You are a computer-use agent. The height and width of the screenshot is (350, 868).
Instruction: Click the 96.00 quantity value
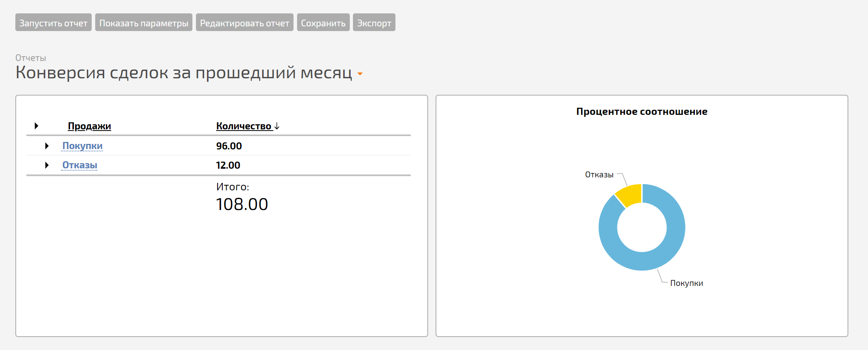(229, 146)
